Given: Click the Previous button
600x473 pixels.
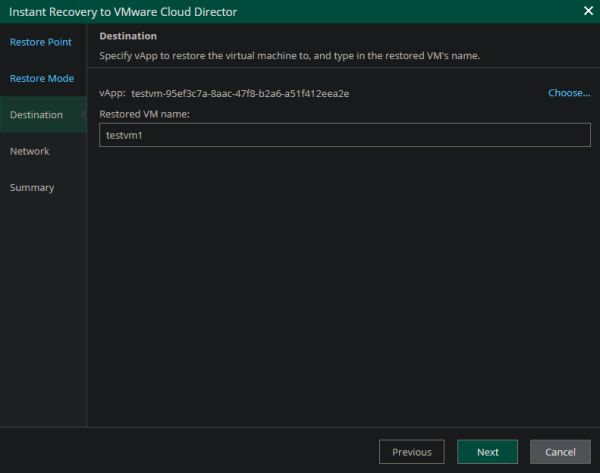Looking at the screenshot, I should coord(412,452).
